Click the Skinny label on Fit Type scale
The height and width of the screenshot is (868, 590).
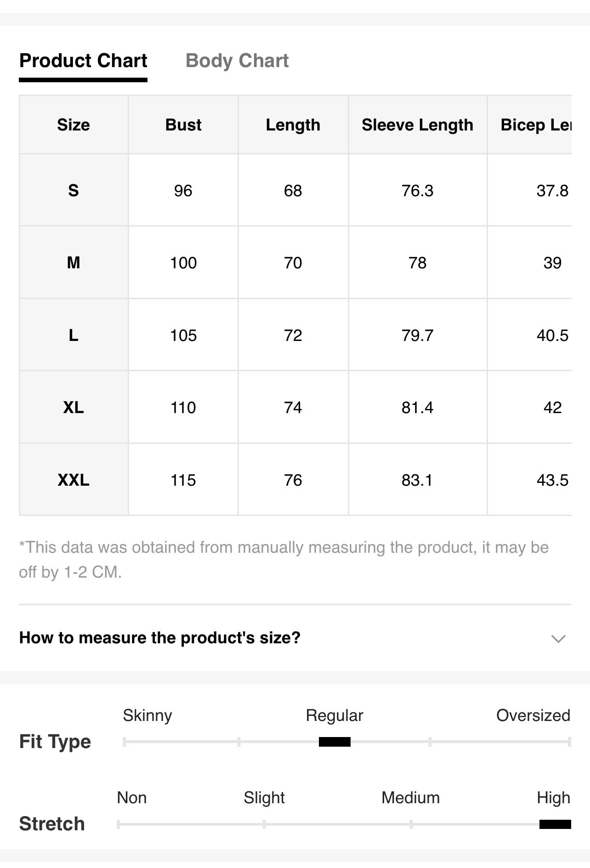147,715
